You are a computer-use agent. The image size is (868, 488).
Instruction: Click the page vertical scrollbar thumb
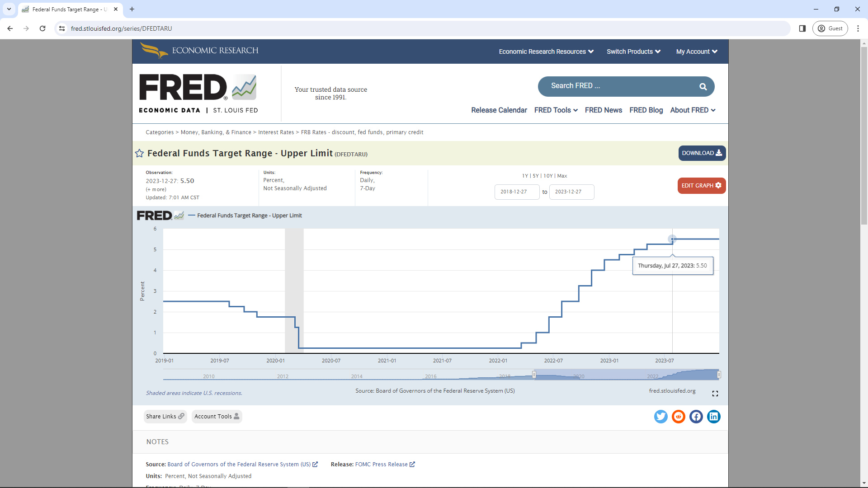click(x=864, y=136)
